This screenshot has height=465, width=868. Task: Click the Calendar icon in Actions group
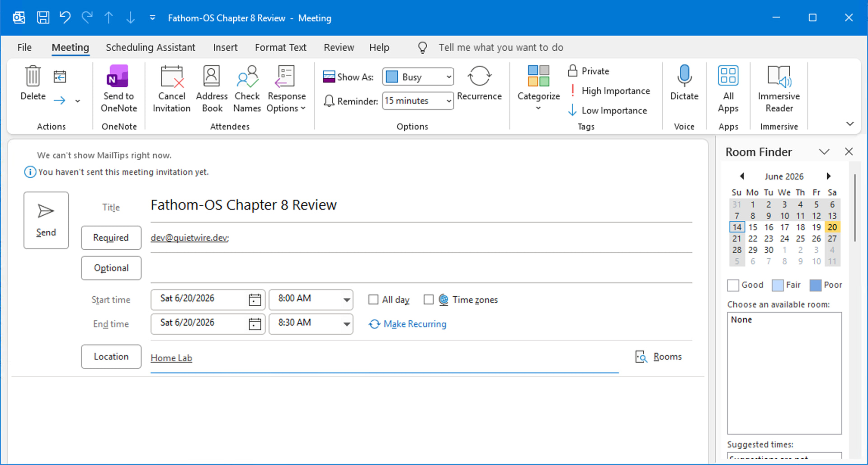click(x=60, y=76)
